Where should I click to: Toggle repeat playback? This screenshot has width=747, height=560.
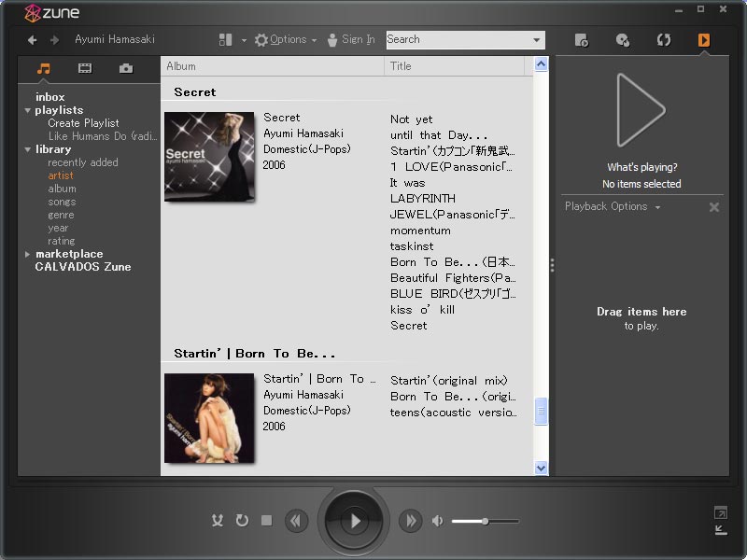click(x=242, y=521)
